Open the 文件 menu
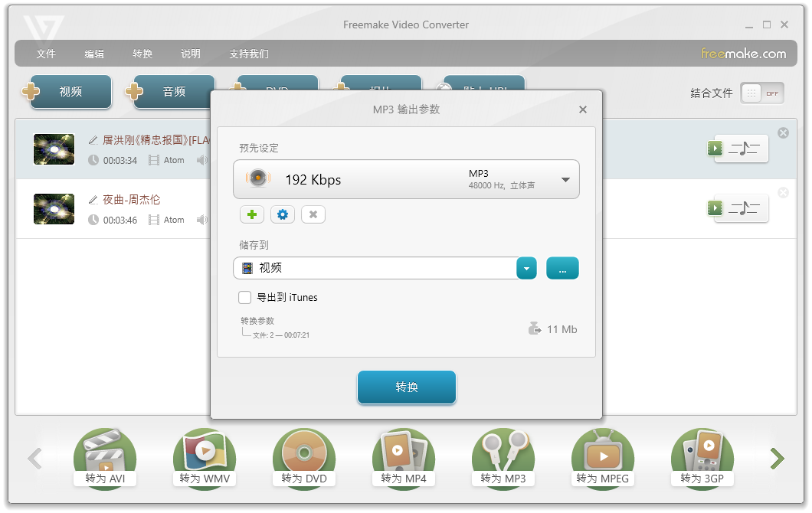The width and height of the screenshot is (812, 513). (45, 54)
